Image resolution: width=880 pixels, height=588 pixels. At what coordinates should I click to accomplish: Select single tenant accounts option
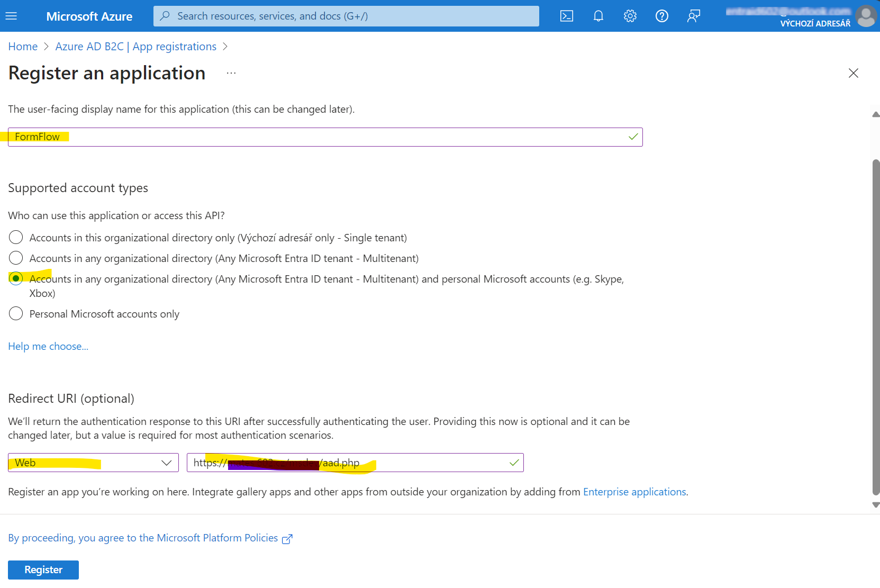(16, 237)
